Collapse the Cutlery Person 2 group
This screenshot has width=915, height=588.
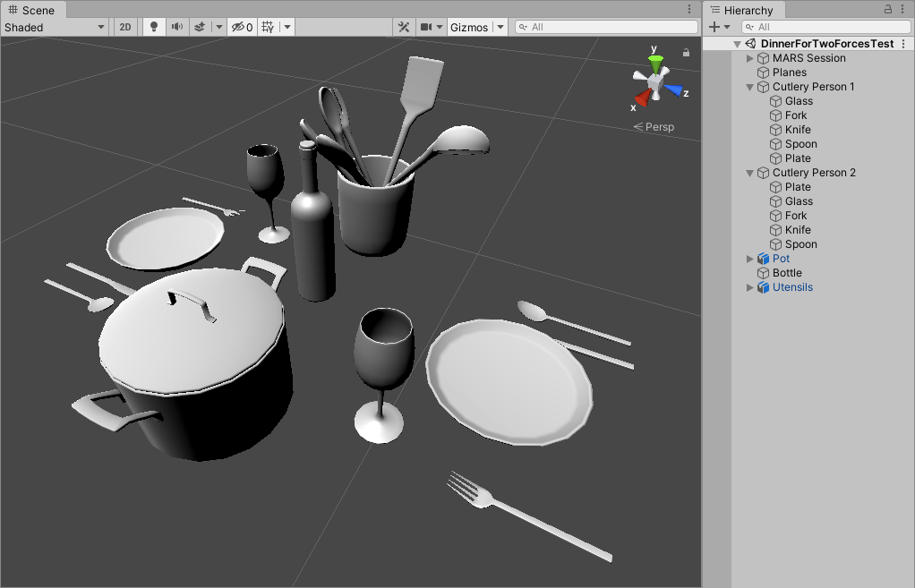(750, 173)
